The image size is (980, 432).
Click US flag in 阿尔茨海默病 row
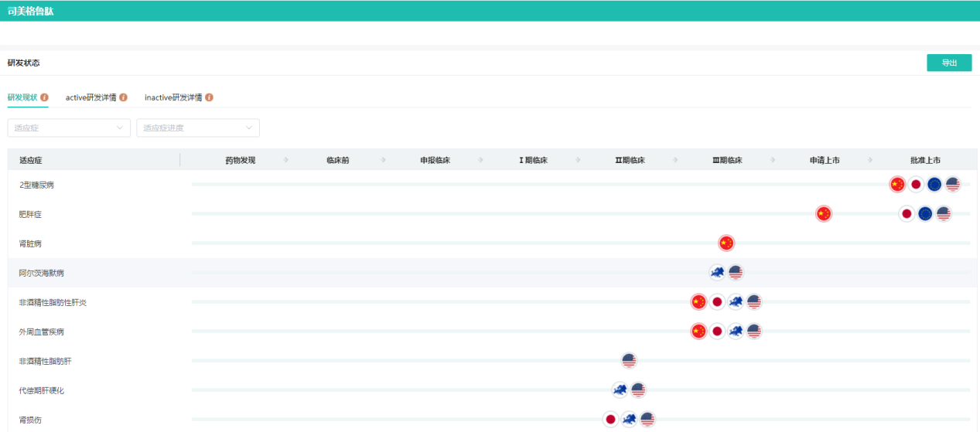pyautogui.click(x=736, y=272)
